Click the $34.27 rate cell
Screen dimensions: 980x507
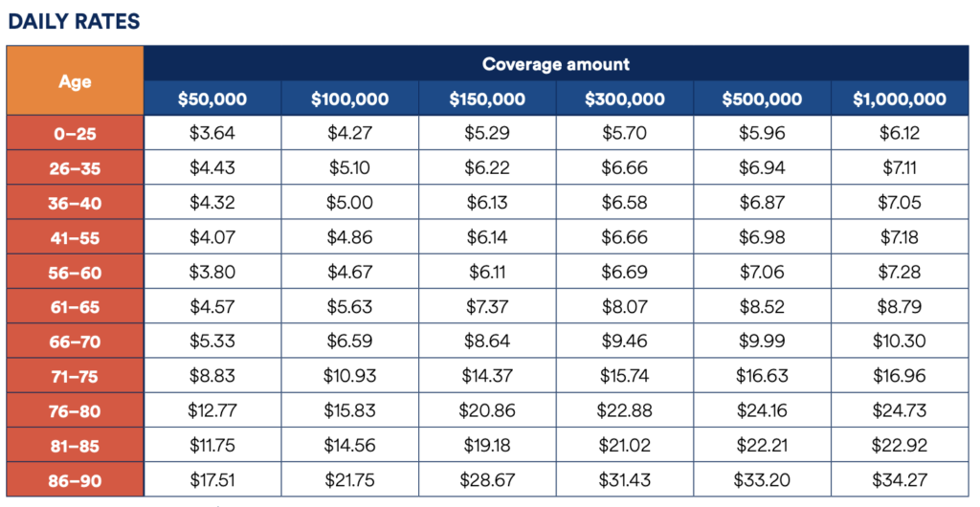point(900,480)
